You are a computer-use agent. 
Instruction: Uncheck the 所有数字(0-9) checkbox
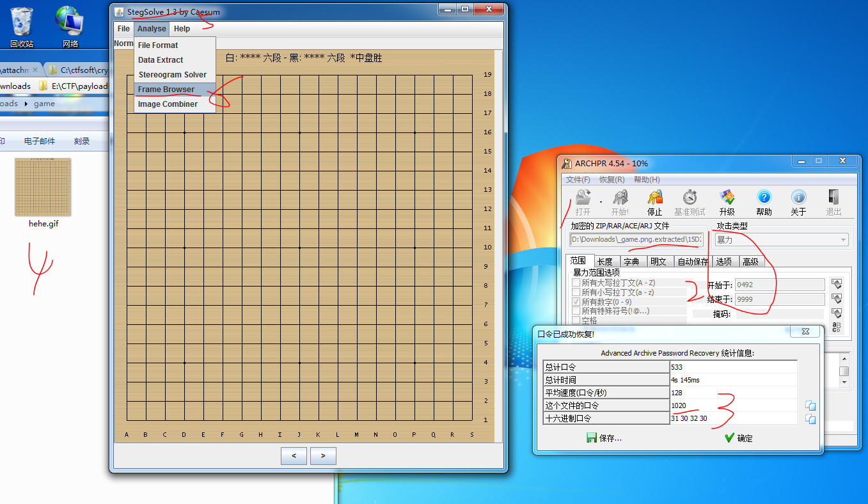[x=575, y=301]
